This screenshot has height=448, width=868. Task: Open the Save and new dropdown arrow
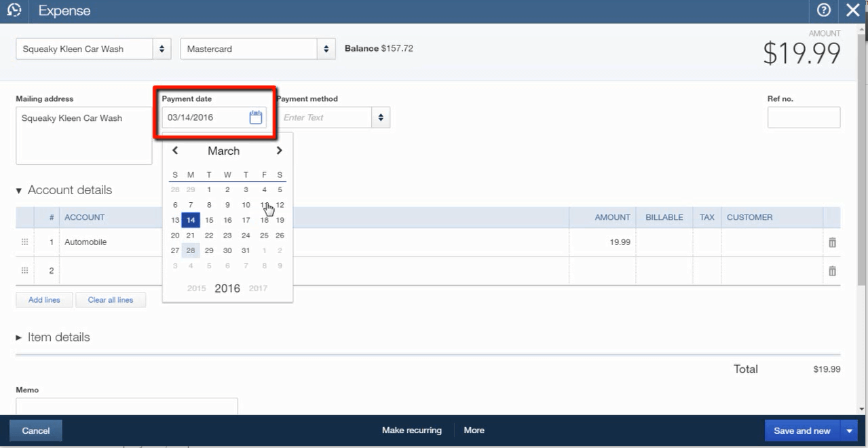(x=849, y=430)
